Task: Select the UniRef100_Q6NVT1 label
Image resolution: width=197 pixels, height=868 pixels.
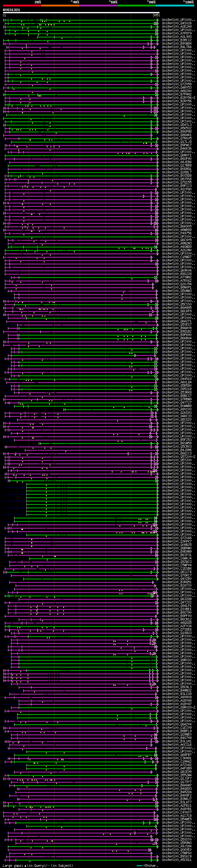Action: pos(177,155)
